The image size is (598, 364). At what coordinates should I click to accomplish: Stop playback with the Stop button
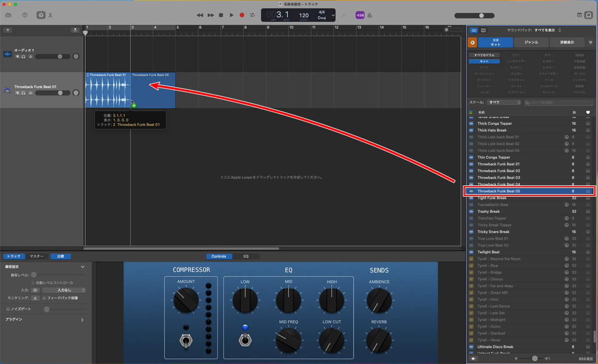(x=221, y=15)
